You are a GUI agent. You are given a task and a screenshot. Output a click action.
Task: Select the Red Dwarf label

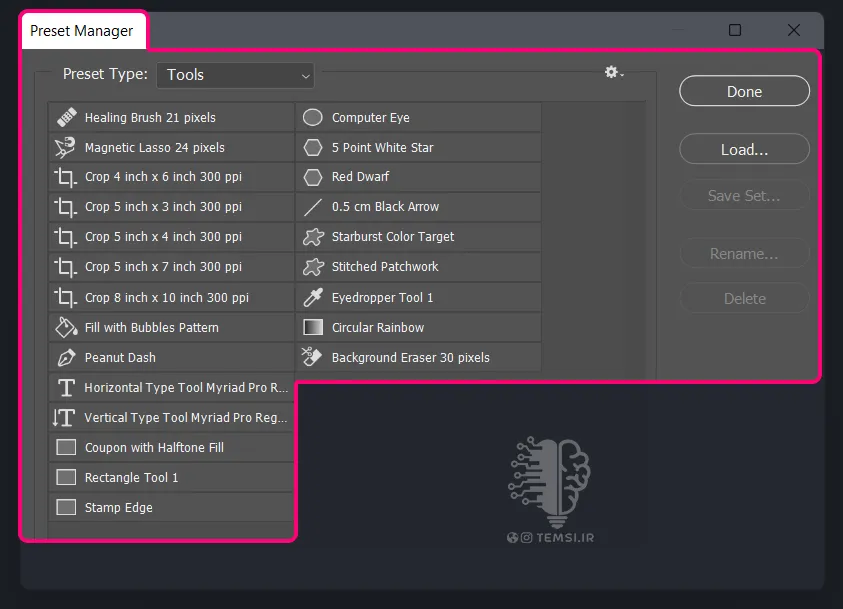[x=360, y=177]
